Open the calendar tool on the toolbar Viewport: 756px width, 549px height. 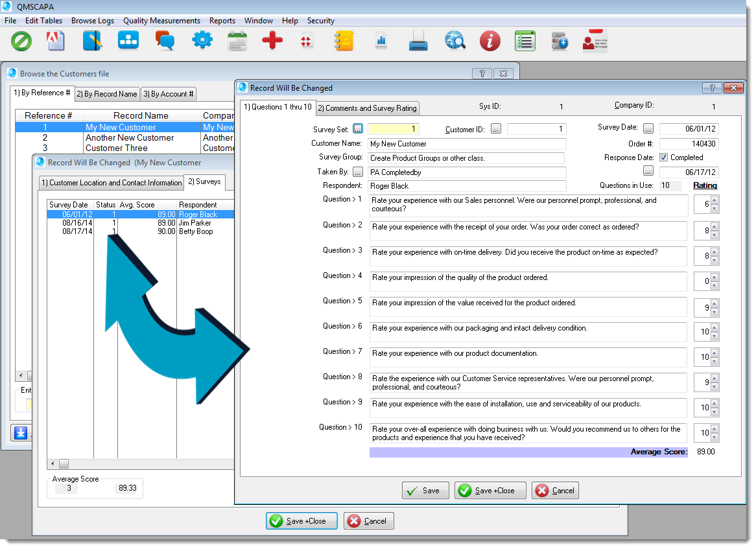coord(237,41)
